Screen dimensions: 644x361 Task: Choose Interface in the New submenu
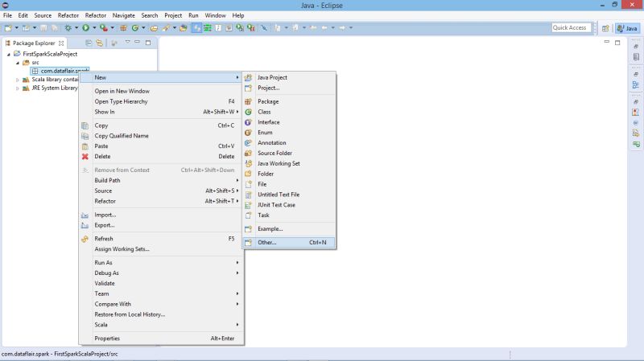[289, 122]
